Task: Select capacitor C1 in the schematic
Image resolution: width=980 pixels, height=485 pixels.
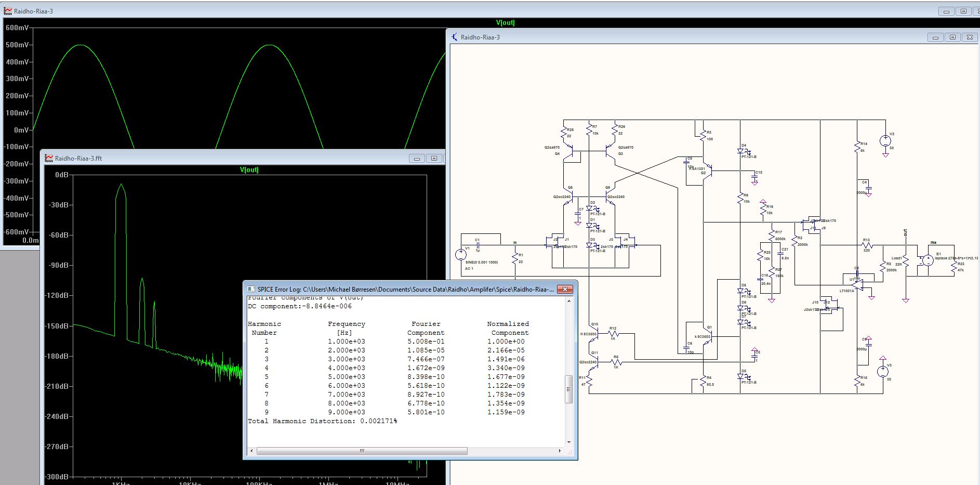Action: tap(478, 245)
